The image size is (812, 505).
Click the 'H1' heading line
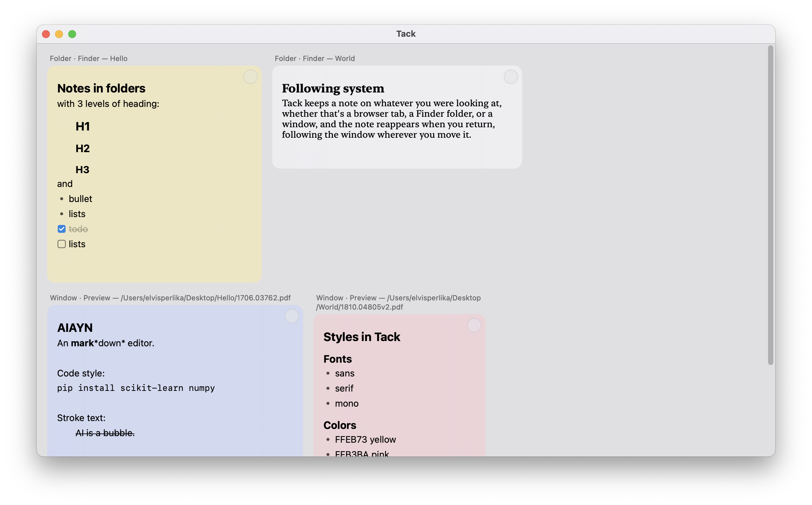click(x=83, y=126)
